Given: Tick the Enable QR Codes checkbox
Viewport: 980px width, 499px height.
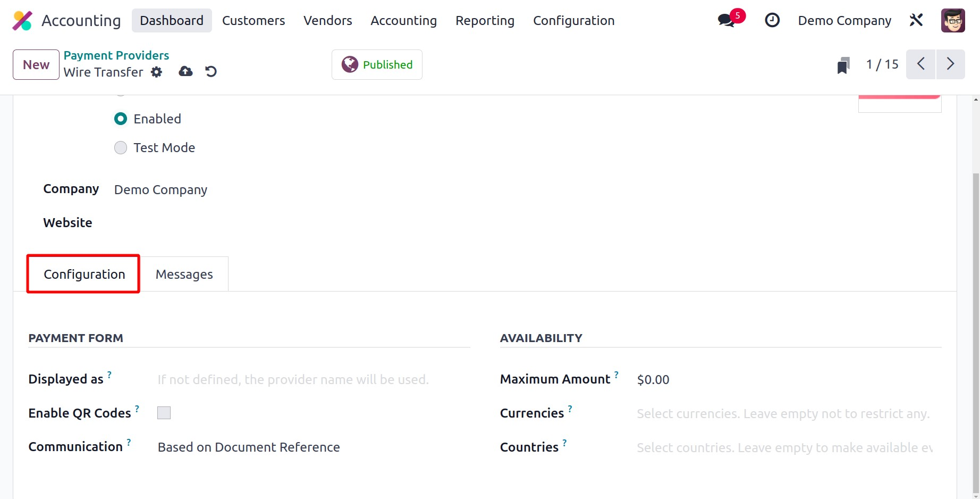Looking at the screenshot, I should pyautogui.click(x=164, y=413).
